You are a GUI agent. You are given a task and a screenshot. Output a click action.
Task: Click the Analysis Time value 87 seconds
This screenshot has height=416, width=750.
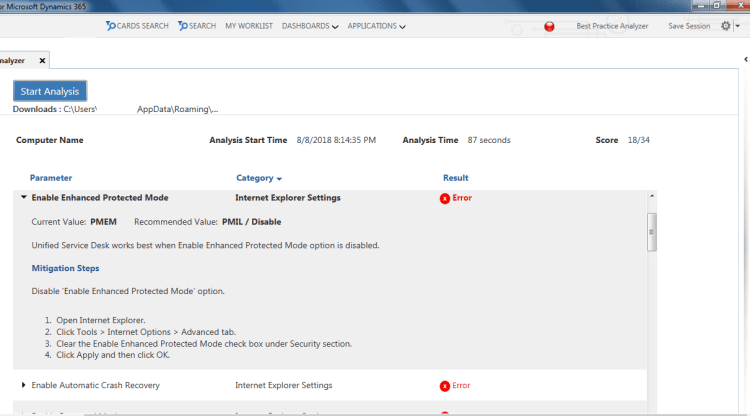pos(489,140)
